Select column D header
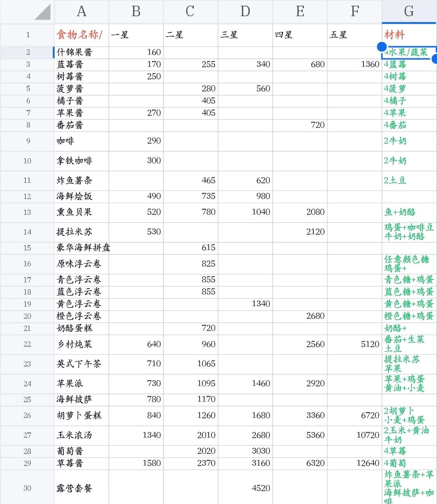Screen dimensions: 437x504 coord(245,12)
